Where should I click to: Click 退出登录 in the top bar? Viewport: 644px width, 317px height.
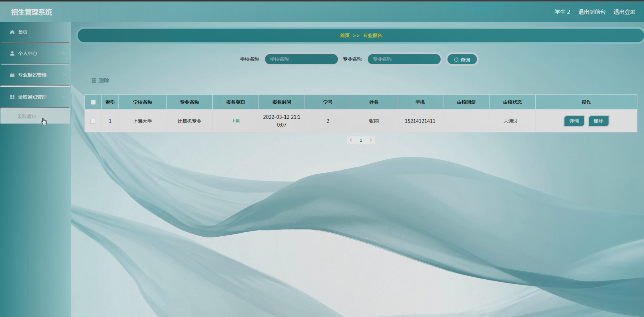click(624, 12)
